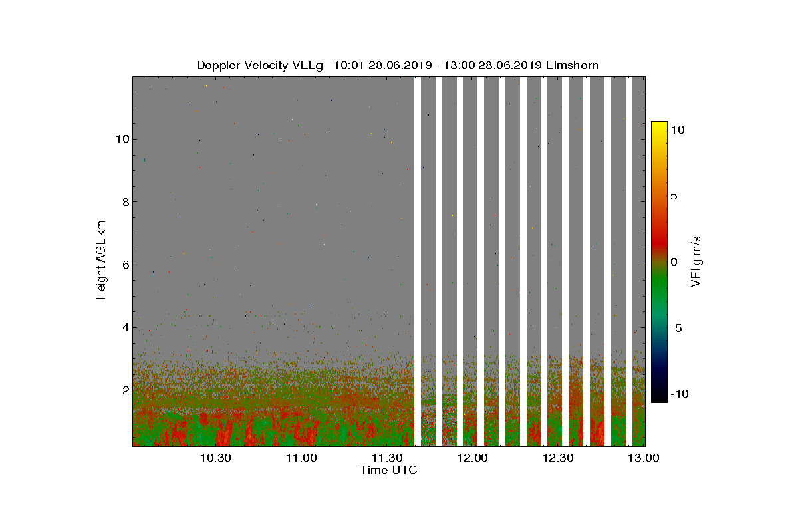Image resolution: width=798 pixels, height=532 pixels.
Task: Click the 11:30 time tick label
Action: (x=387, y=458)
